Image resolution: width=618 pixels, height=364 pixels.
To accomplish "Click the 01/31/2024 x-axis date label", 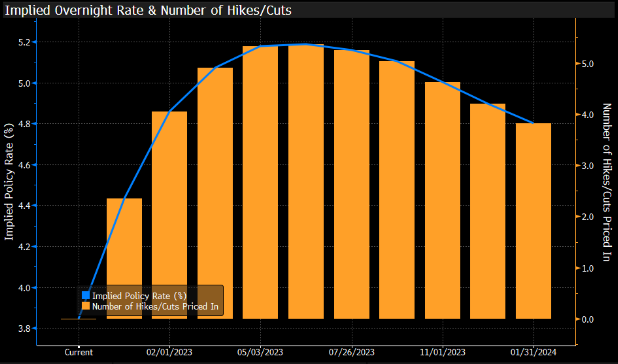I will coord(533,352).
